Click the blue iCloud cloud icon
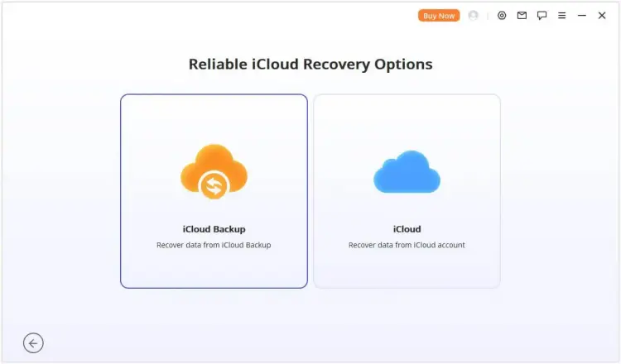621x364 pixels. click(x=407, y=172)
